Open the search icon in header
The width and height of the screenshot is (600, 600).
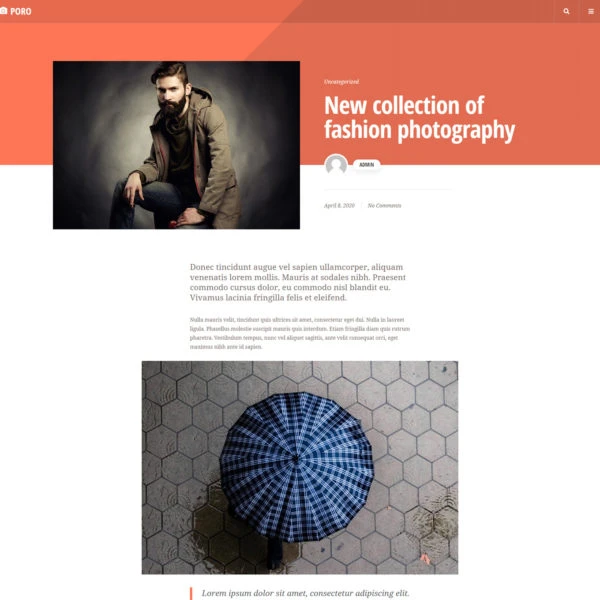tap(566, 11)
